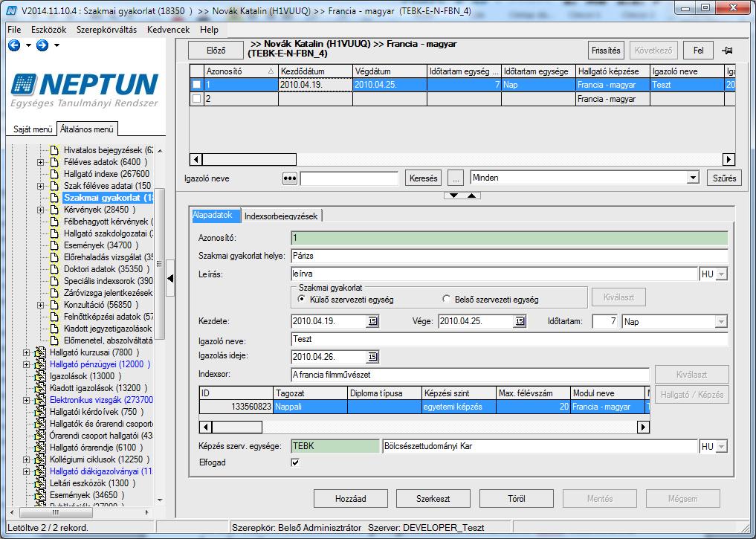Viewport: 756px width, 539px height.
Task: Open the back arrow history dropdown
Action: point(28,45)
